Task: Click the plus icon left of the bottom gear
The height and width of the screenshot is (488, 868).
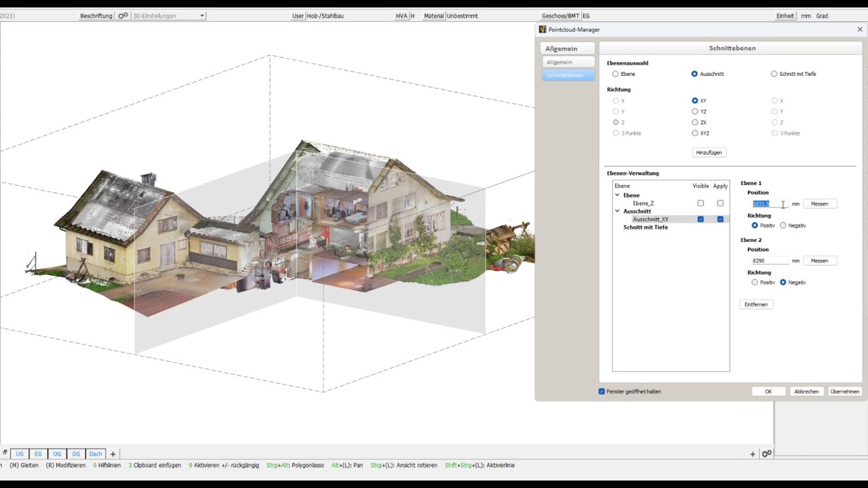Action: (753, 454)
